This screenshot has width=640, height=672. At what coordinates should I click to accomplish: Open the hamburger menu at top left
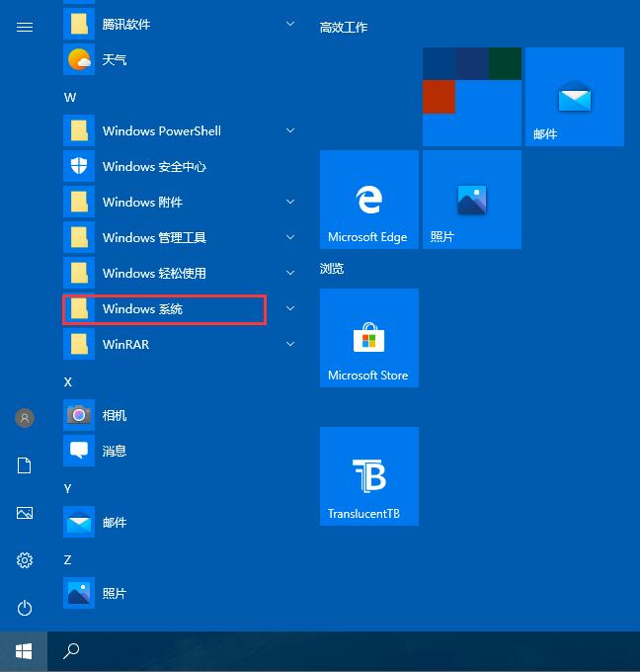click(x=25, y=27)
